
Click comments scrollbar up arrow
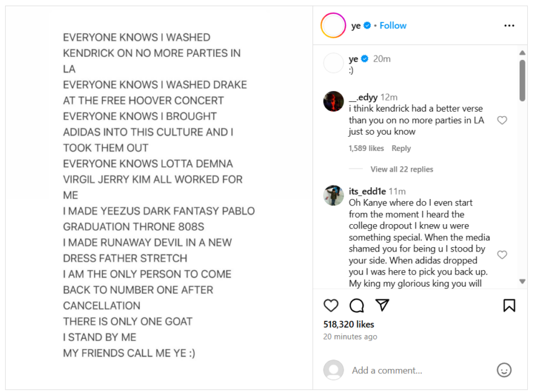tap(522, 53)
